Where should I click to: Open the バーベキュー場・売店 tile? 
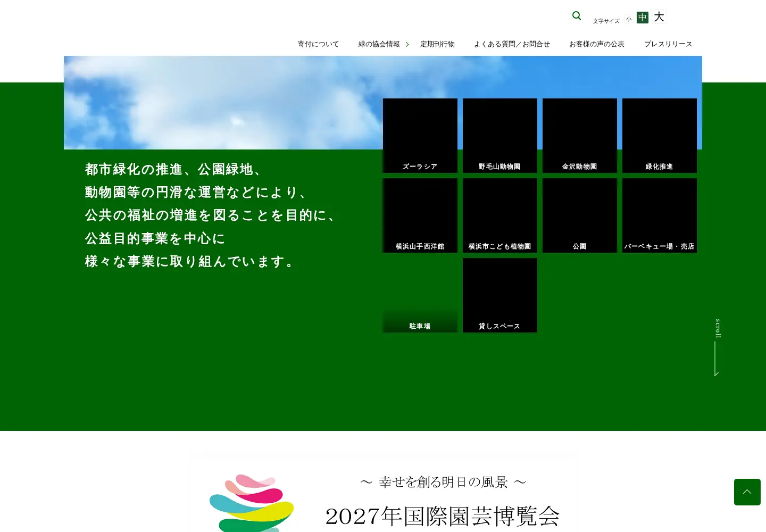click(x=660, y=215)
